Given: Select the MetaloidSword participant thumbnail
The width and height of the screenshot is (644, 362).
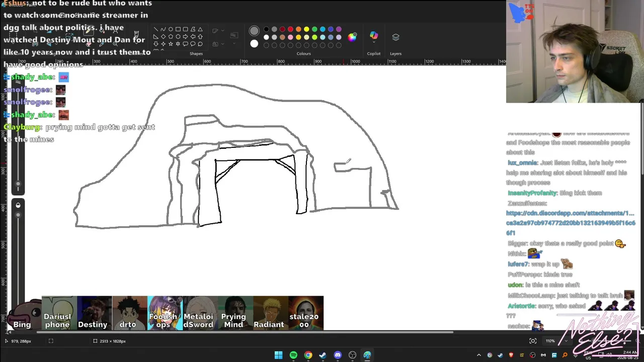Looking at the screenshot, I should tap(200, 313).
